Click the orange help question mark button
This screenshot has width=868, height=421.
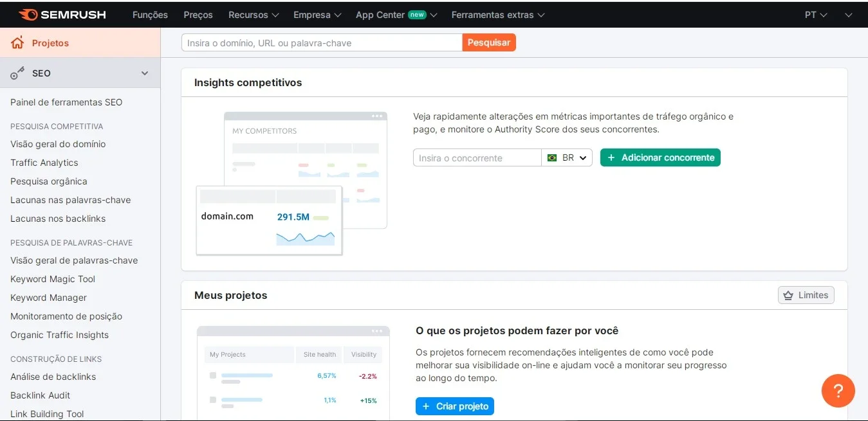point(838,390)
